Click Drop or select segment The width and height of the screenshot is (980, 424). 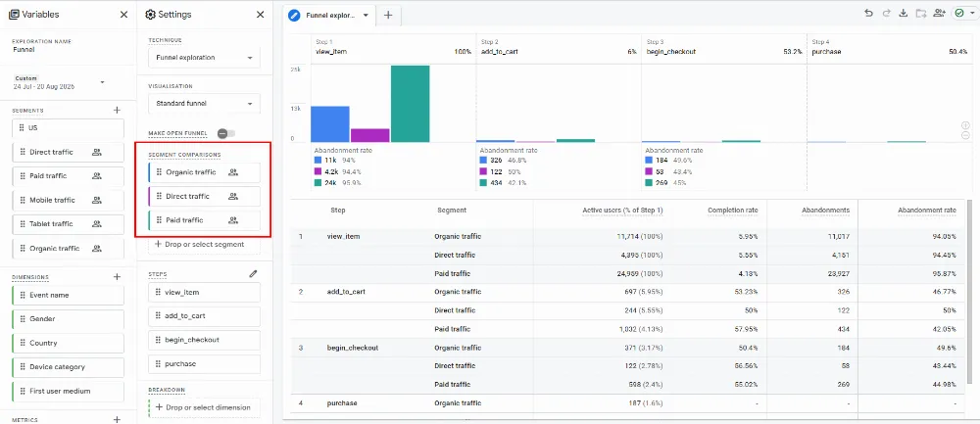pos(205,244)
